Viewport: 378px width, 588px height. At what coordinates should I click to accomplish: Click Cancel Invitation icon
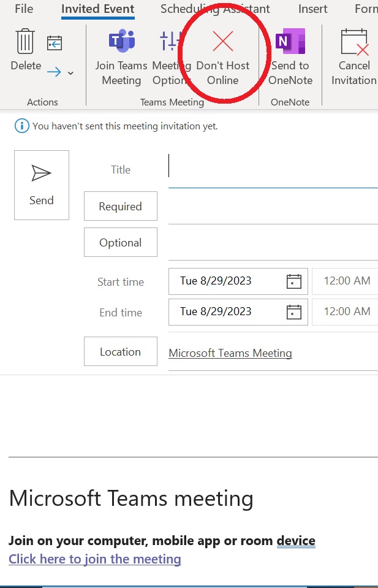[x=354, y=42]
